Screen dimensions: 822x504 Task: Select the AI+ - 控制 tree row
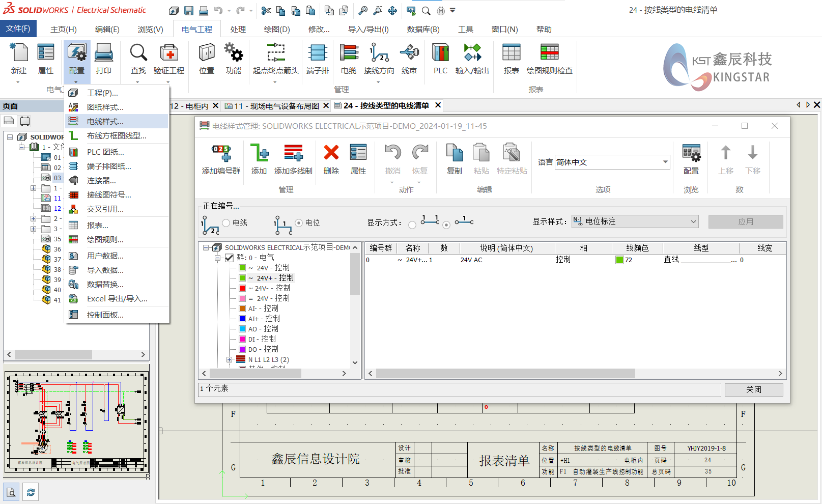(x=264, y=319)
